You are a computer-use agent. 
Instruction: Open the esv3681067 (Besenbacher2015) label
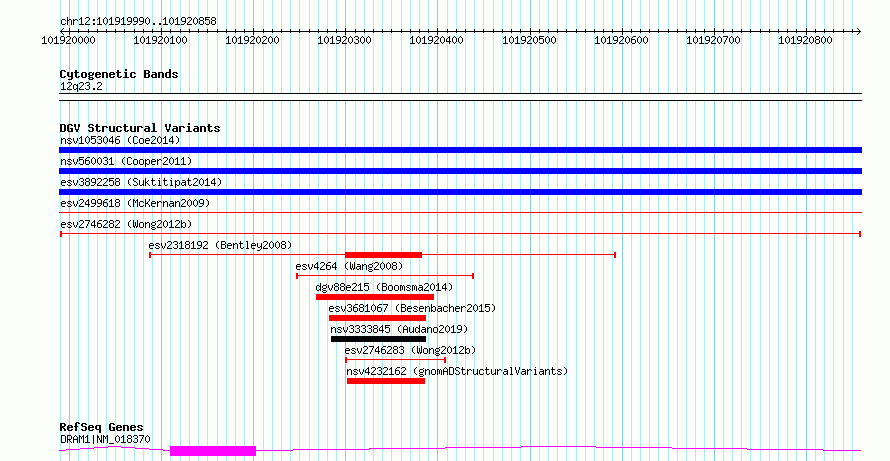(412, 308)
